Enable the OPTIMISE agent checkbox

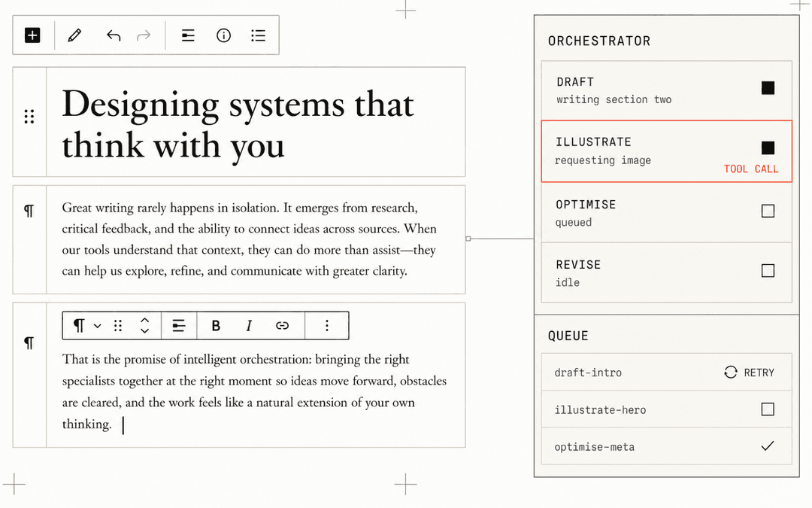[x=768, y=211]
